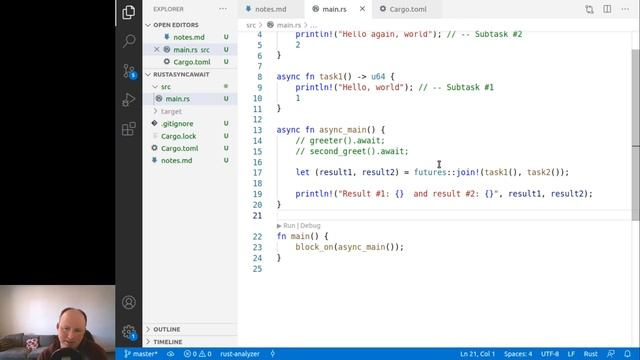This screenshot has width=640, height=360.
Task: Split the editor to the right
Action: click(x=607, y=9)
